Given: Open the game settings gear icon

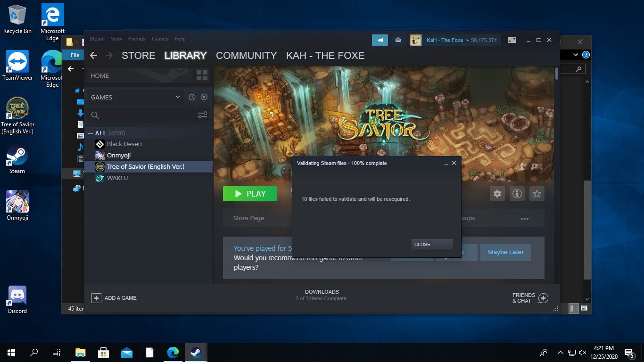Looking at the screenshot, I should (497, 194).
